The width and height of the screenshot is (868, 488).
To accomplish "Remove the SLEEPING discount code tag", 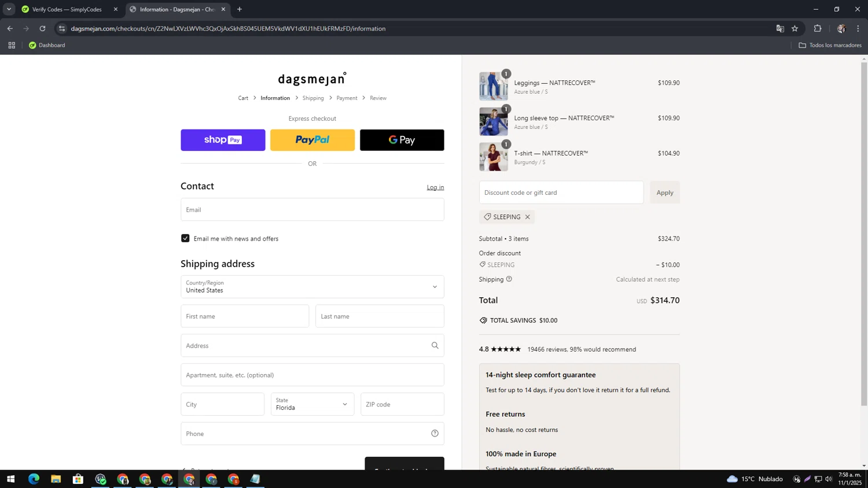I will pyautogui.click(x=527, y=217).
